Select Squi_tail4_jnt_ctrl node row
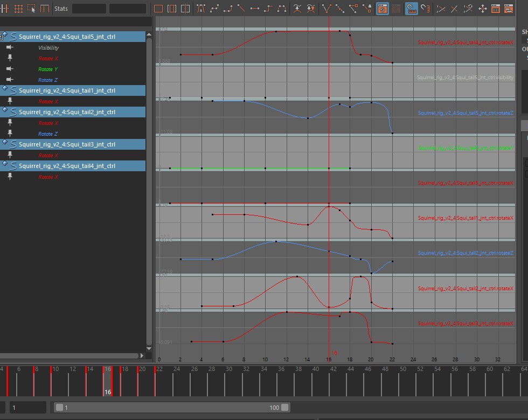This screenshot has width=528, height=420. 73,166
